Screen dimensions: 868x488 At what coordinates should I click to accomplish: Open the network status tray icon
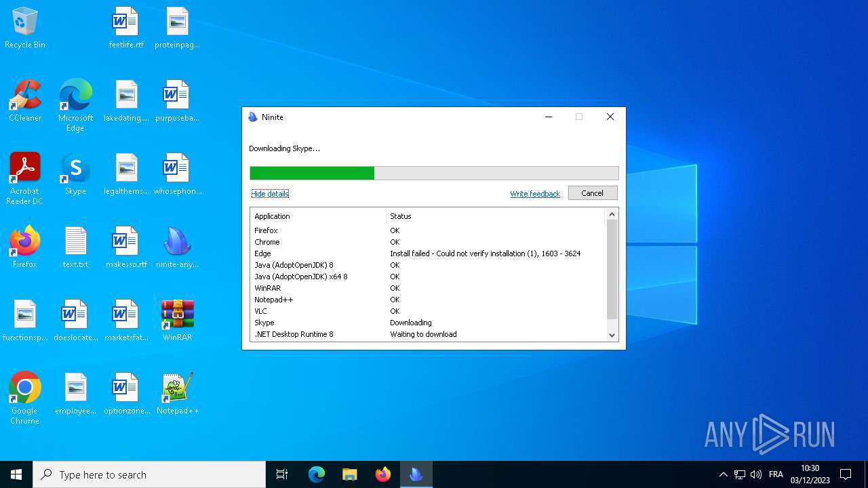tap(740, 474)
